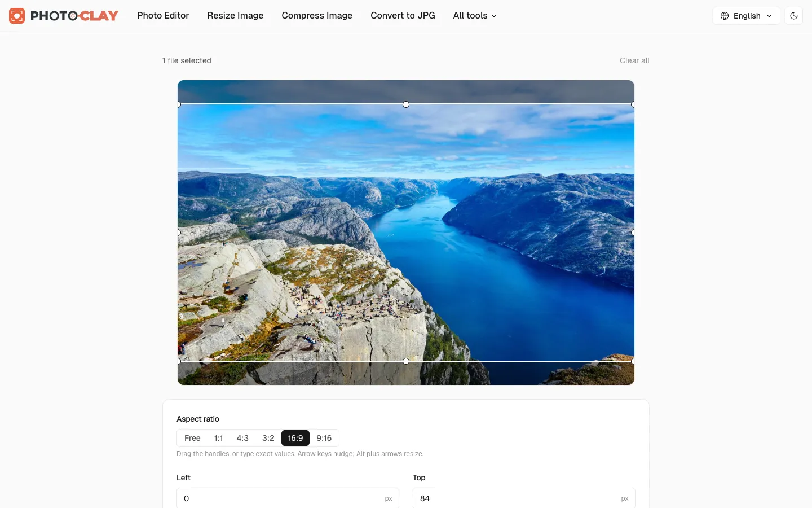Select the Free aspect ratio
This screenshot has height=508, width=812.
point(192,438)
